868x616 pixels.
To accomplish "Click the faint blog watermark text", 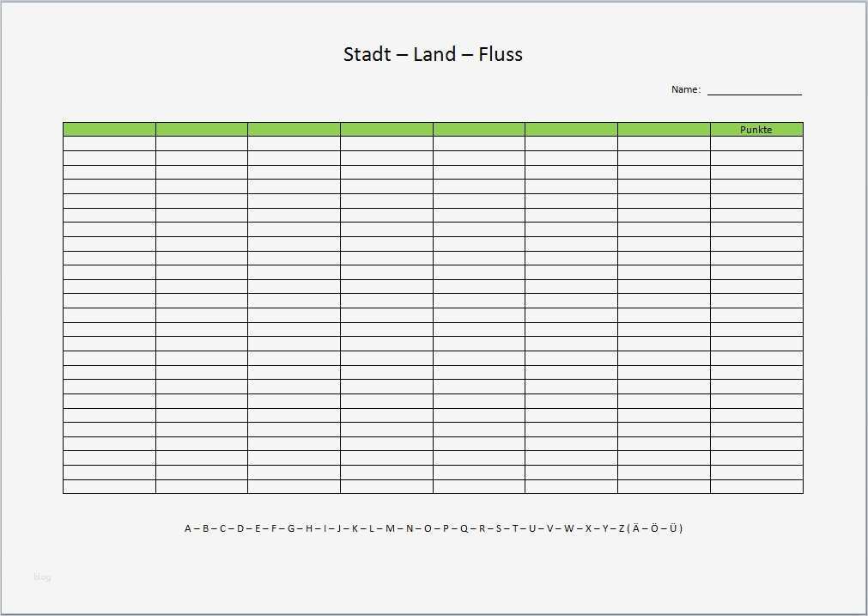I will coord(42,577).
